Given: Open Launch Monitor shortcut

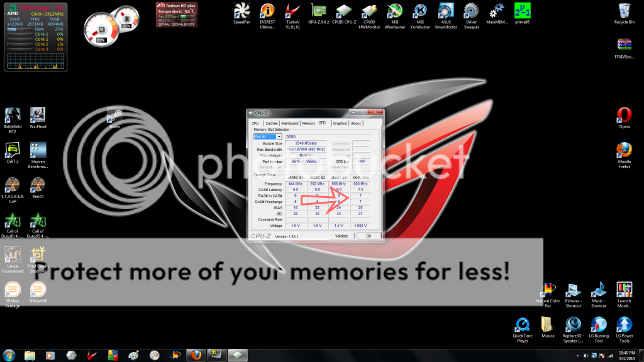Looking at the screenshot, I should (x=625, y=295).
